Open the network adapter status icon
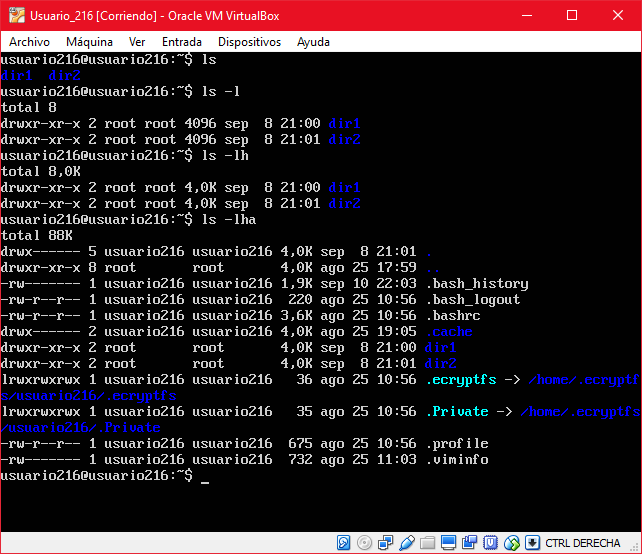This screenshot has width=642, height=554. point(386,543)
